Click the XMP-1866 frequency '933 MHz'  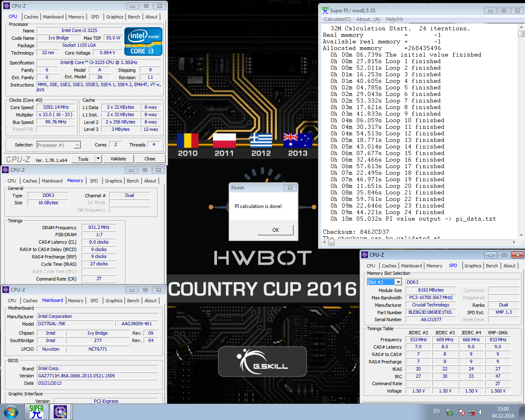[x=498, y=340]
